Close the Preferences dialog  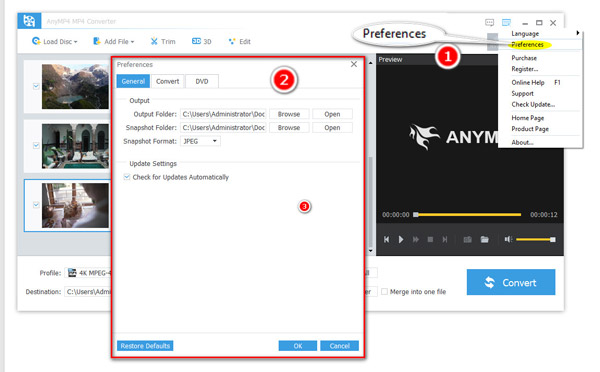[x=354, y=64]
